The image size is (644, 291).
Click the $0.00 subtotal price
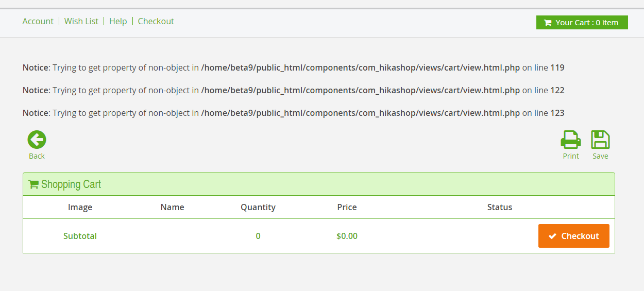[x=347, y=236]
